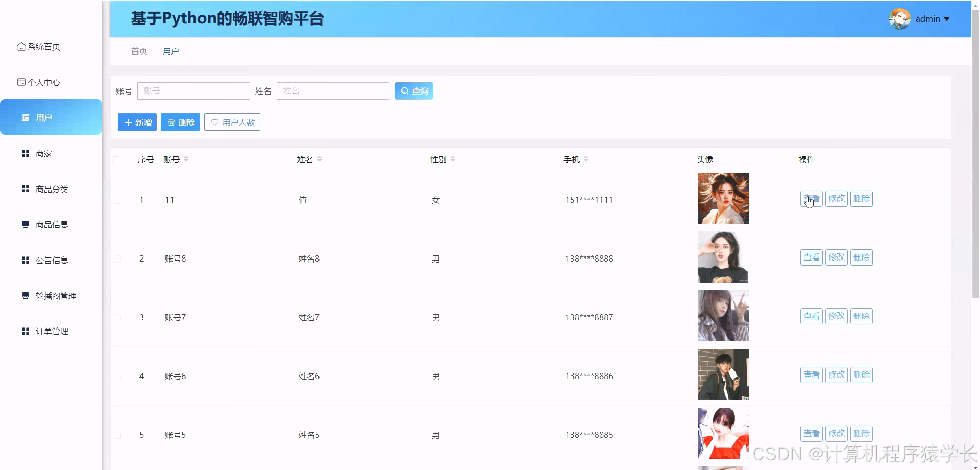Click the blue 删除 batch delete button
Viewport: 980px width, 470px height.
click(x=180, y=122)
